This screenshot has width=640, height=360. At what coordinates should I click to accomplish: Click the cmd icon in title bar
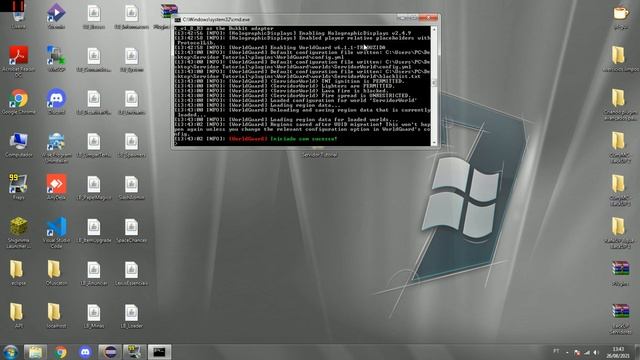pyautogui.click(x=178, y=20)
